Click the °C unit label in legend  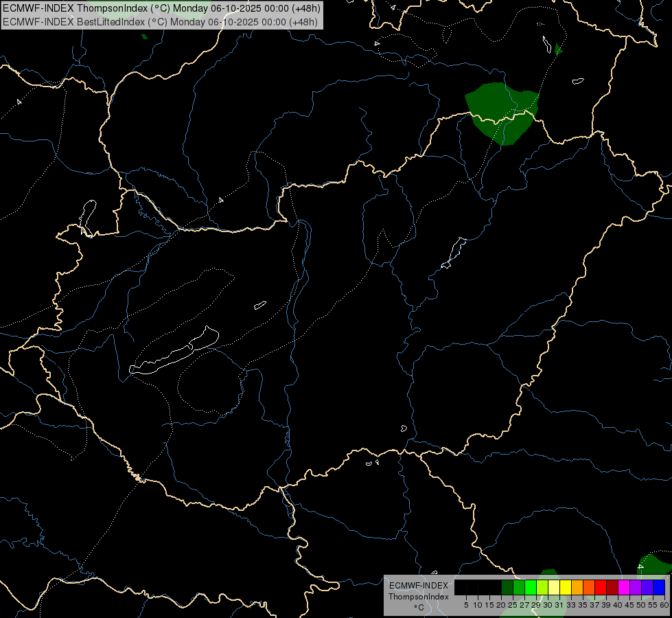click(x=419, y=607)
